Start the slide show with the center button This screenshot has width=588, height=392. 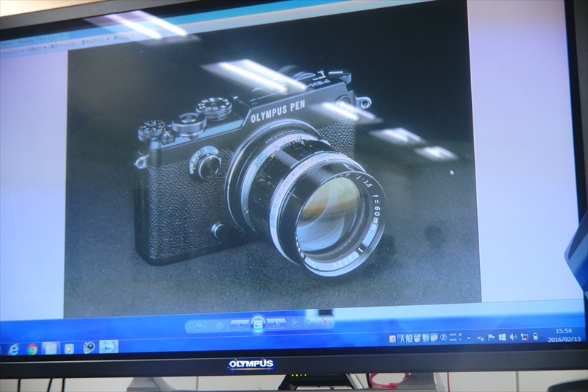(258, 324)
